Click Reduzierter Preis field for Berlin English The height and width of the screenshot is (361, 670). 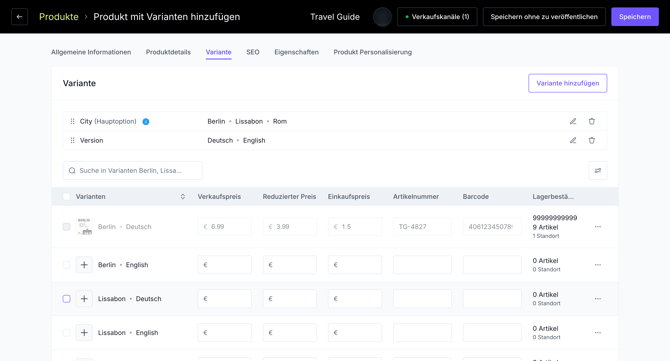(x=290, y=265)
